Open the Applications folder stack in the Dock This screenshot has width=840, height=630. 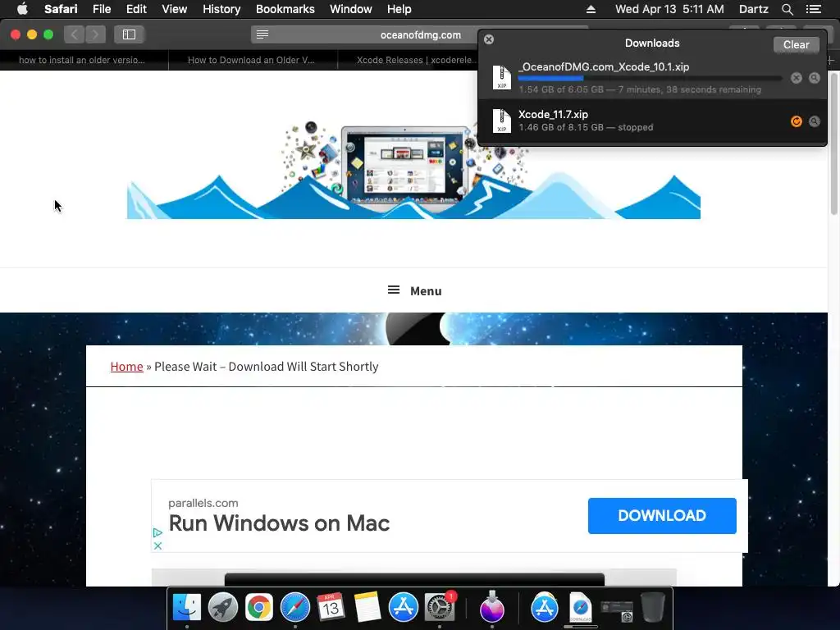pos(545,608)
